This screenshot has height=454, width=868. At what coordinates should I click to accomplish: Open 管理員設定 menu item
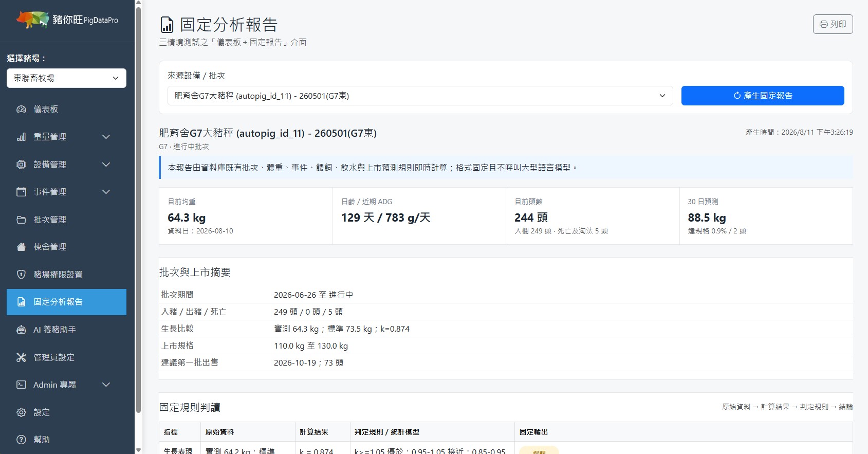66,357
